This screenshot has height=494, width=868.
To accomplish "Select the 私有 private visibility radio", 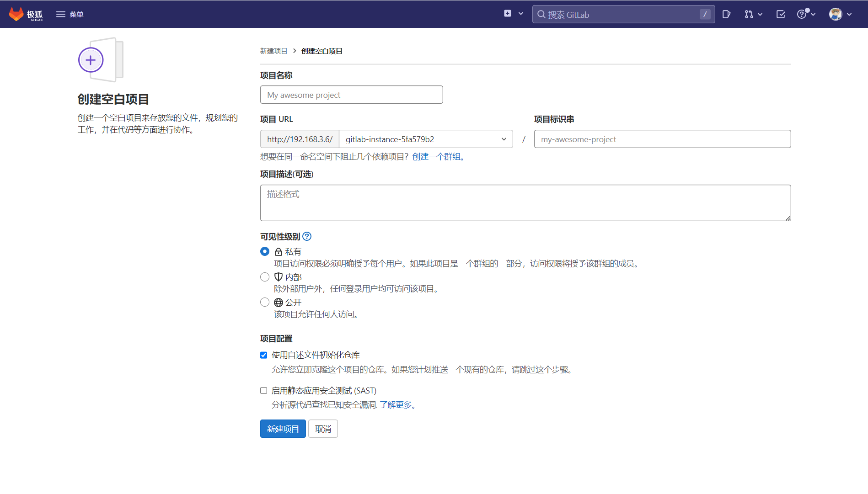I will click(x=265, y=251).
